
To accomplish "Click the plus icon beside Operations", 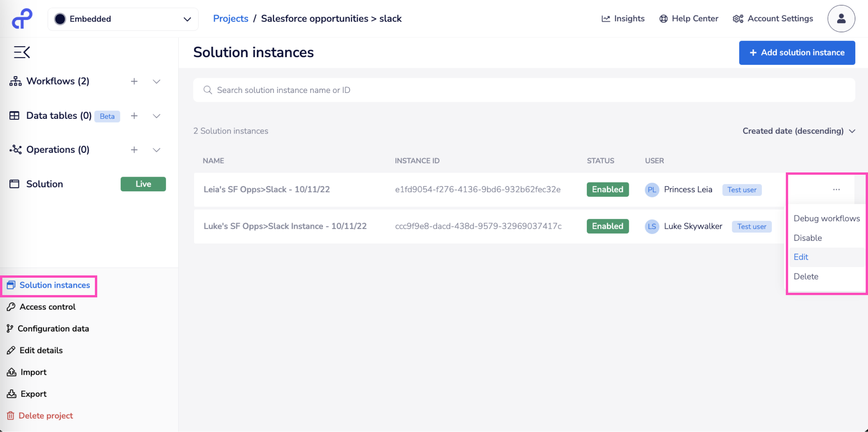I will (134, 150).
